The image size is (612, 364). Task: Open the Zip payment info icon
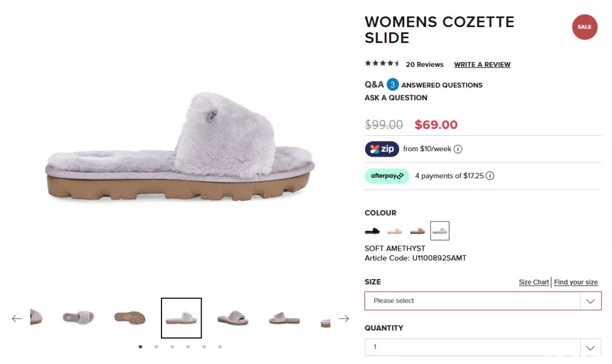point(458,149)
